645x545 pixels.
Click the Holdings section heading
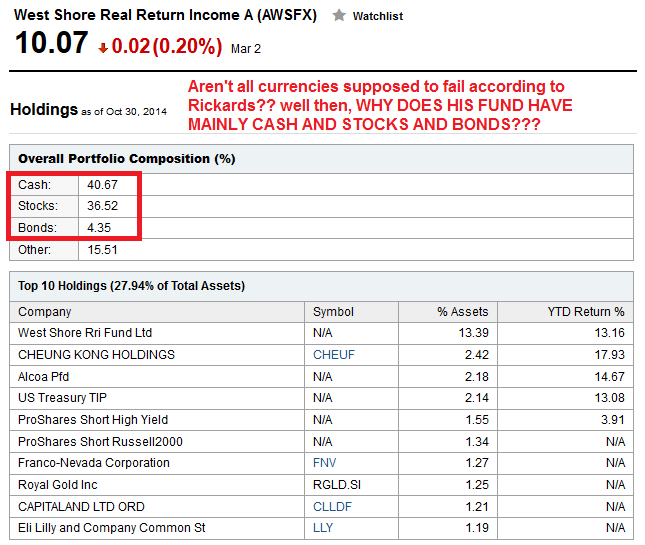click(x=44, y=109)
